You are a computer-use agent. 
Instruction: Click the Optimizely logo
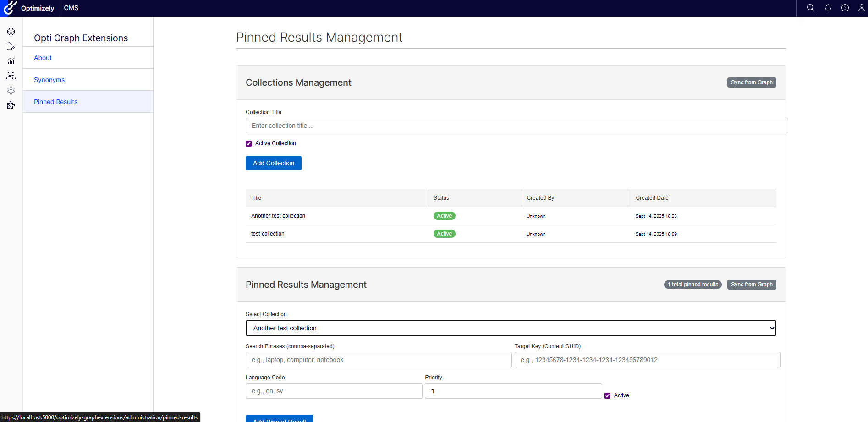pyautogui.click(x=29, y=8)
